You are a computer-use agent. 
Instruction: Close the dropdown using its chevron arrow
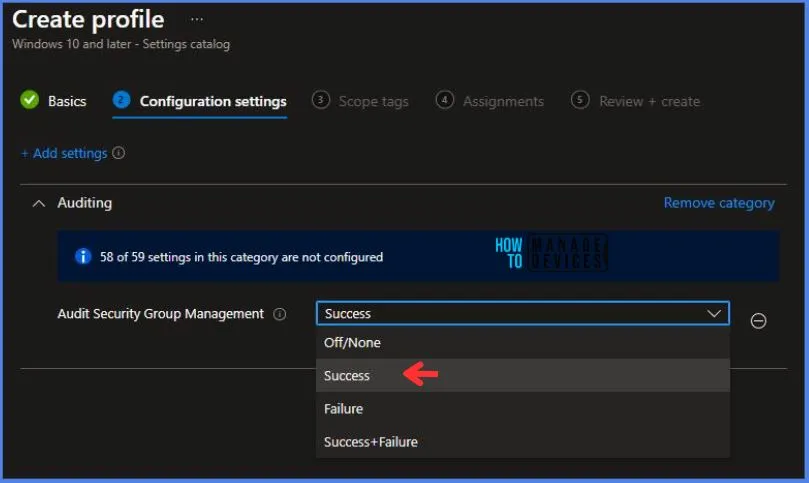click(714, 313)
